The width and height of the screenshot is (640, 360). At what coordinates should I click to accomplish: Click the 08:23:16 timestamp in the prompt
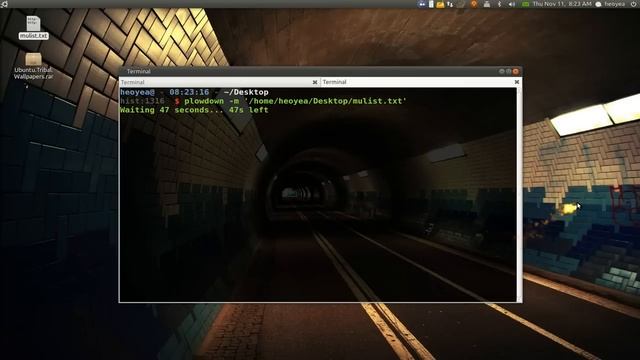click(x=189, y=92)
